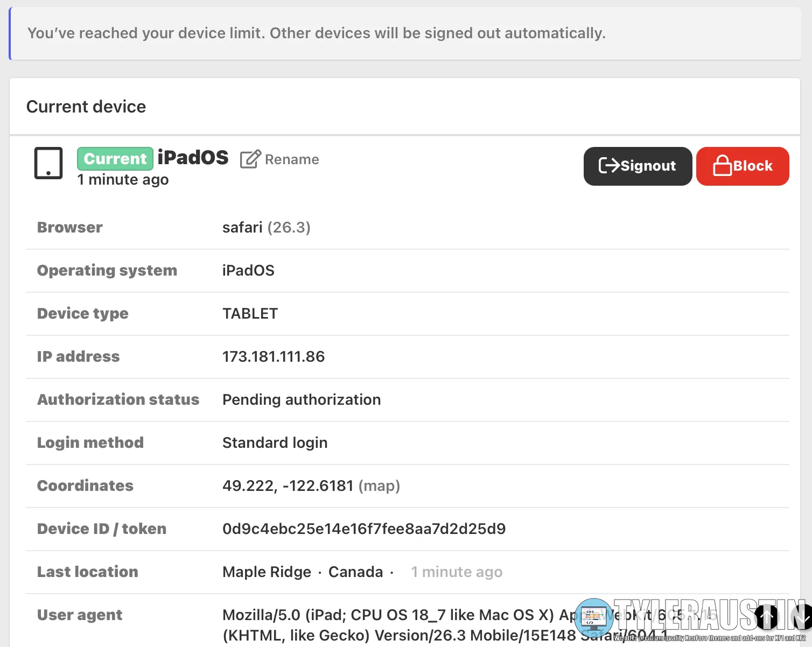Click the Rename pencil icon
The width and height of the screenshot is (812, 647).
pyautogui.click(x=250, y=159)
